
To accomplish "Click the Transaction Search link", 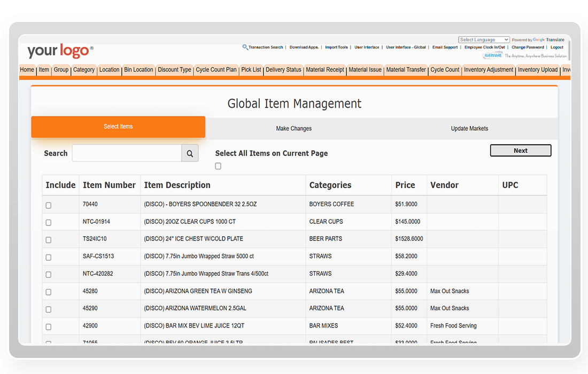I will [266, 47].
